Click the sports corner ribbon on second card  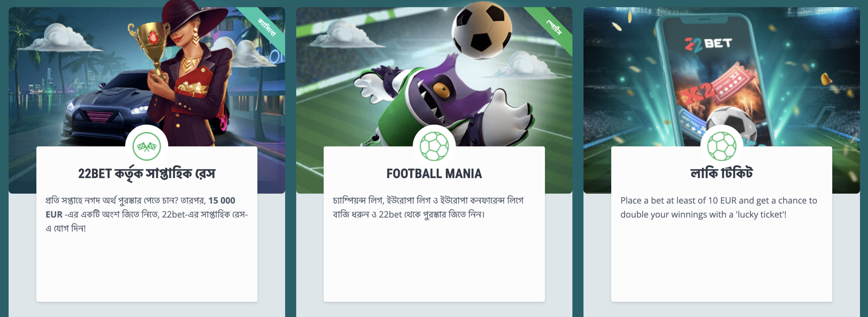pos(554,27)
